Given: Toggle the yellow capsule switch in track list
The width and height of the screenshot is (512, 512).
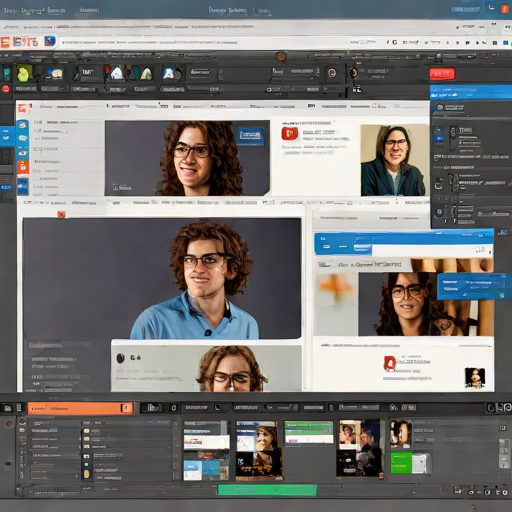Looking at the screenshot, I should coord(86,473).
